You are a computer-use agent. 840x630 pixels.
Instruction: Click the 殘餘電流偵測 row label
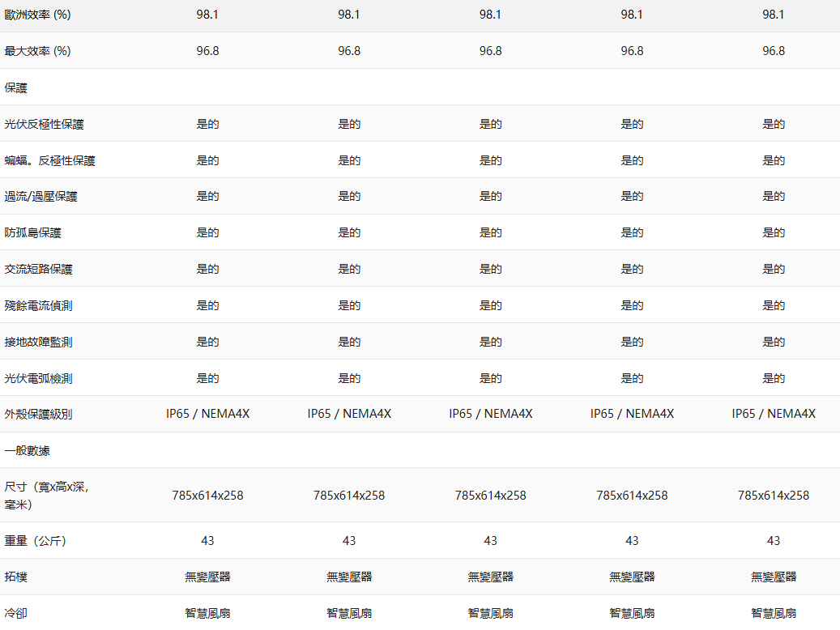[x=38, y=305]
